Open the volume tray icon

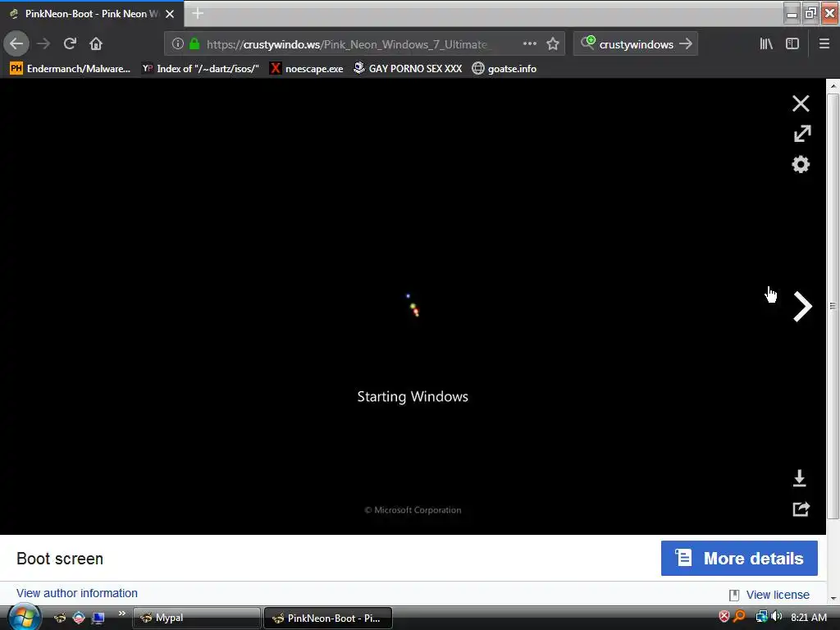tap(776, 617)
